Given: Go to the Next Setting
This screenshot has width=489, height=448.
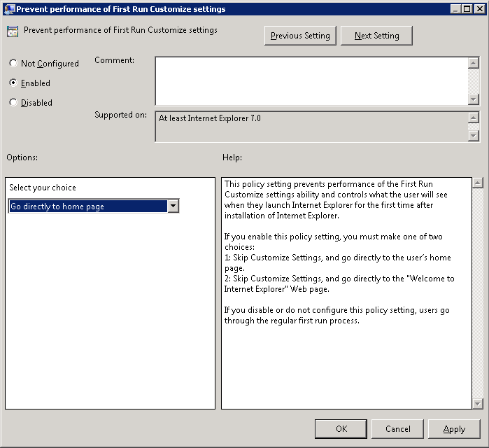Looking at the screenshot, I should [376, 36].
